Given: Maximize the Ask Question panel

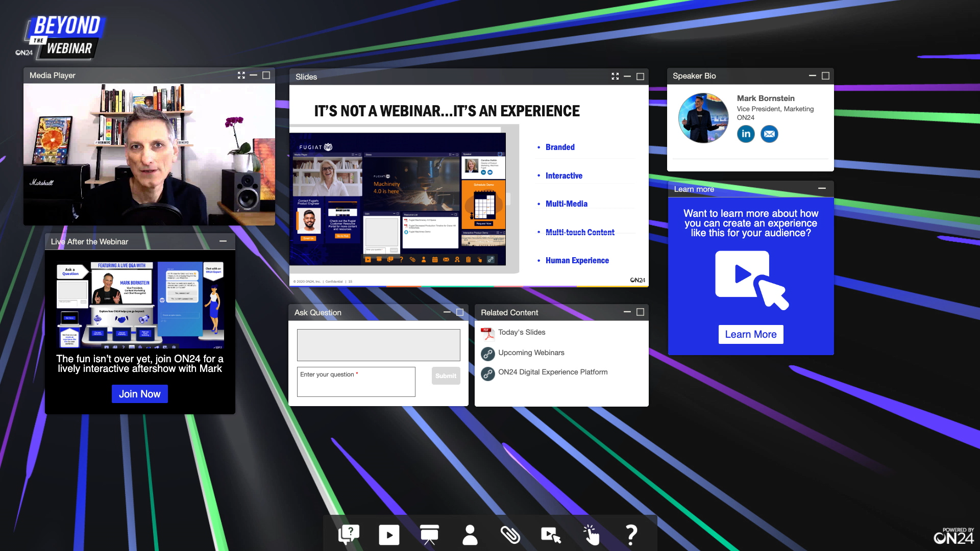Looking at the screenshot, I should click(x=460, y=312).
